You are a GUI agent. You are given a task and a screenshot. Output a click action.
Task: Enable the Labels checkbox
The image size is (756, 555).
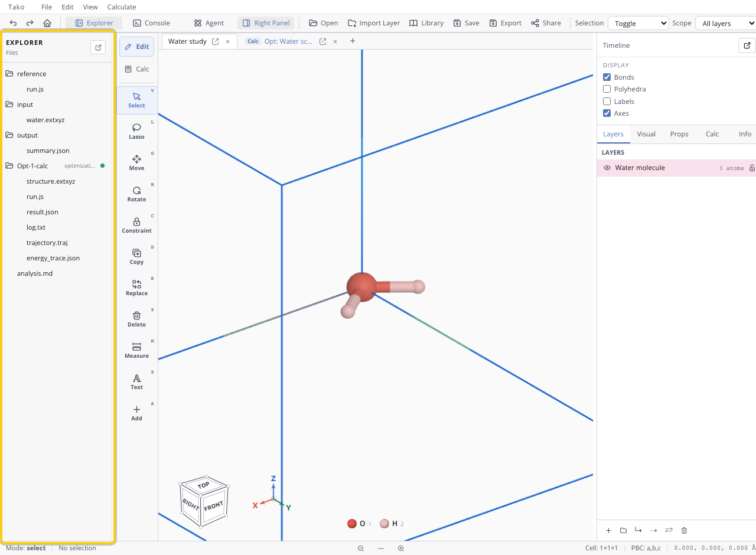coord(607,102)
